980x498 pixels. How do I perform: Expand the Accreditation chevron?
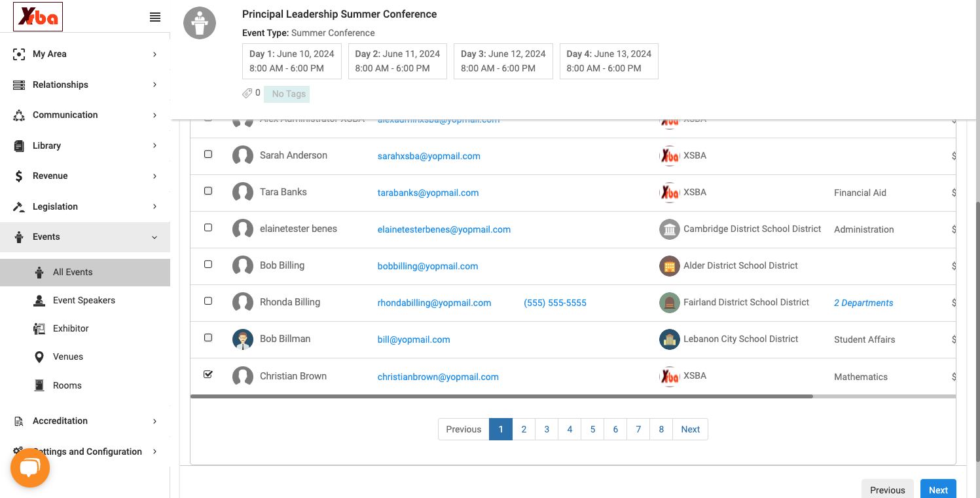(155, 421)
